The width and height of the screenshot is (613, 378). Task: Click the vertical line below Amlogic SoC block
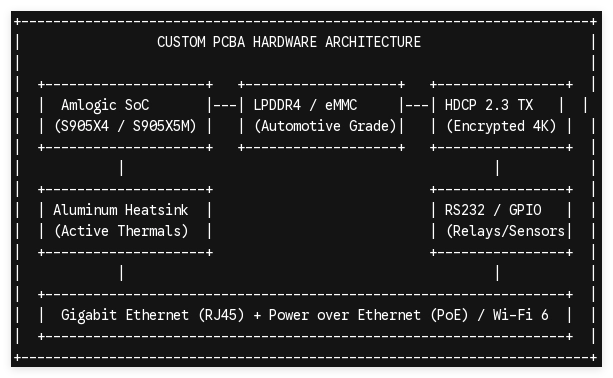pos(122,168)
